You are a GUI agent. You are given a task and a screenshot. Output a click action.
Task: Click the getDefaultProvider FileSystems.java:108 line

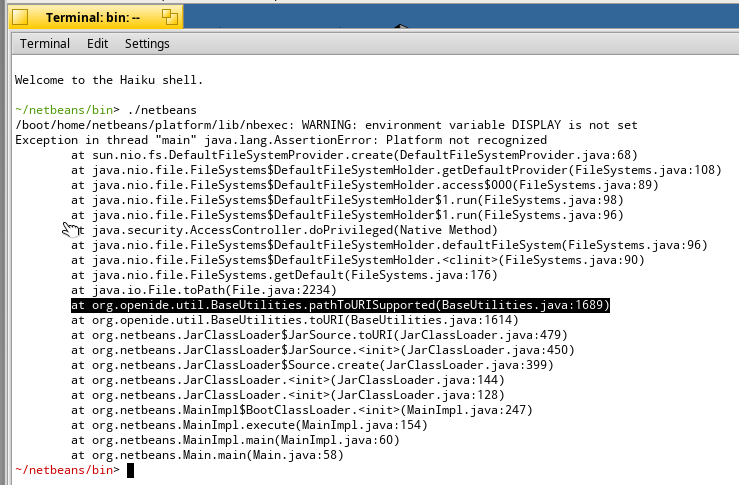pos(396,170)
